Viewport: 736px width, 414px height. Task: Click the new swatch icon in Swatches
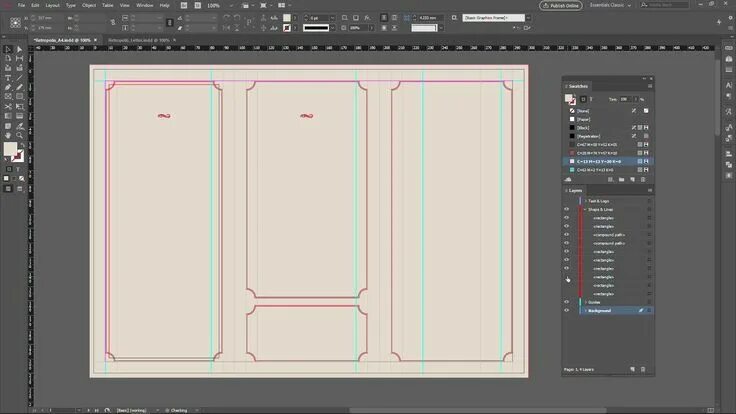[x=632, y=180]
